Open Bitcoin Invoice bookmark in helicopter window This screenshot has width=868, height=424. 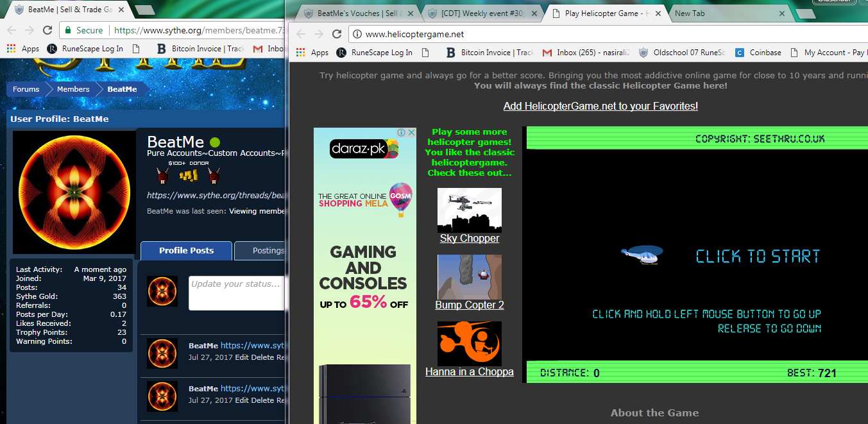490,53
